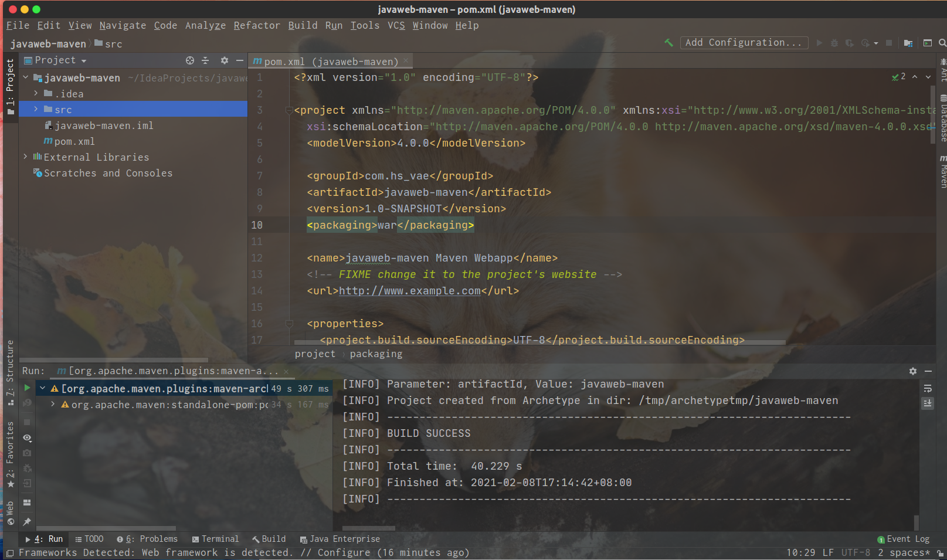The image size is (947, 560).
Task: Go to previous highlighted problem arrow
Action: tap(915, 77)
